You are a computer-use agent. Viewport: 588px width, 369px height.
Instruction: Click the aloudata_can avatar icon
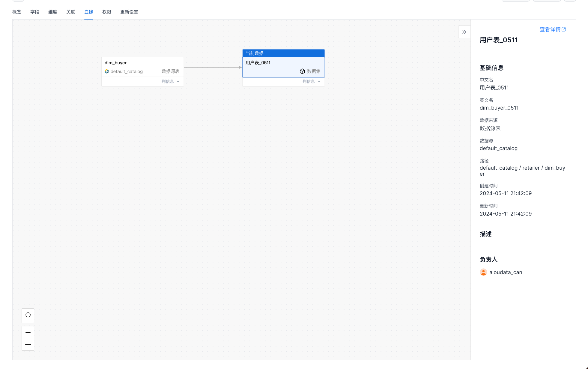coord(483,272)
